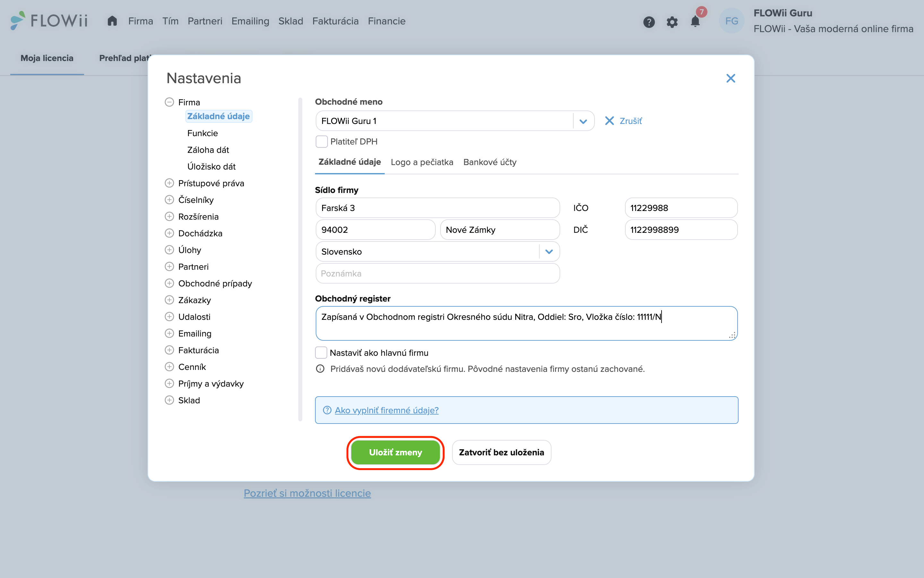Select Úložisko dát in settings tree

click(x=211, y=166)
